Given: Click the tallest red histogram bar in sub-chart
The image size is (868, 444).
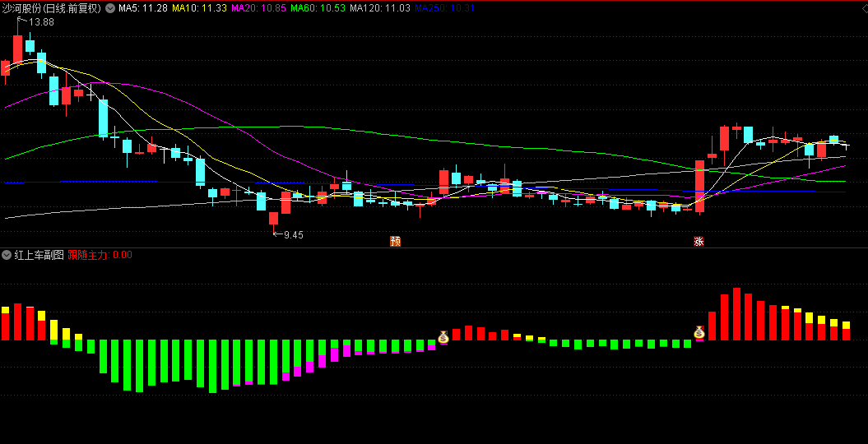Looking at the screenshot, I should [736, 314].
